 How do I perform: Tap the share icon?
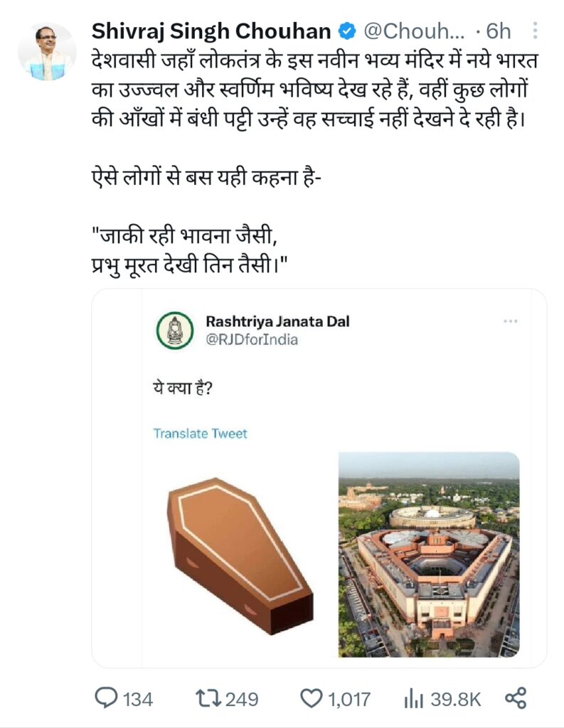pos(515,698)
